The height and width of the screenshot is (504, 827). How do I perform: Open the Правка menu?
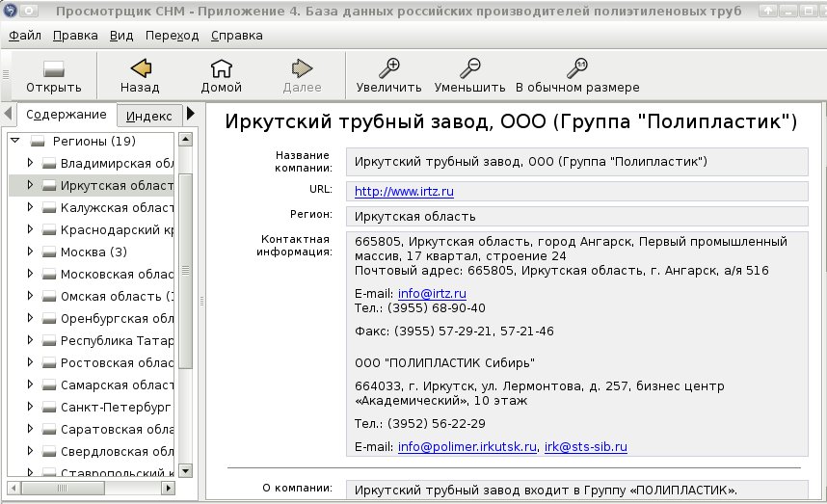pos(75,36)
